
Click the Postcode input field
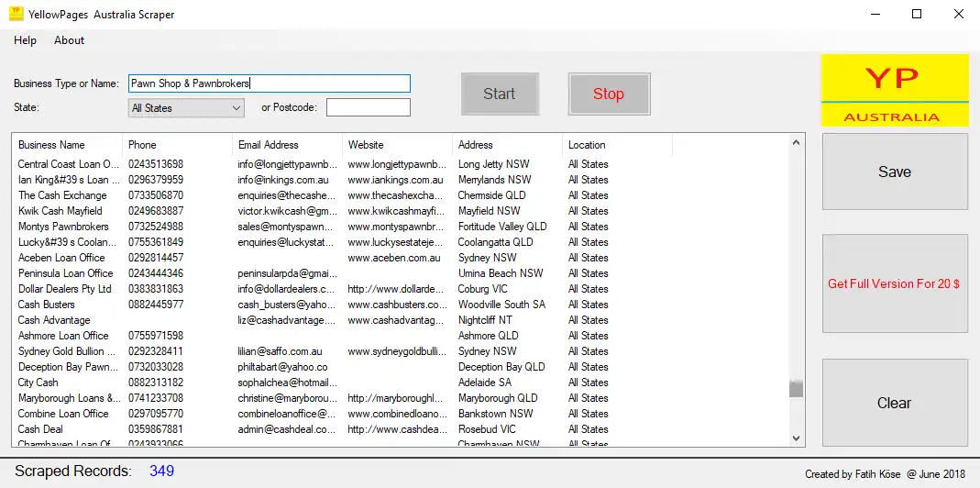369,107
